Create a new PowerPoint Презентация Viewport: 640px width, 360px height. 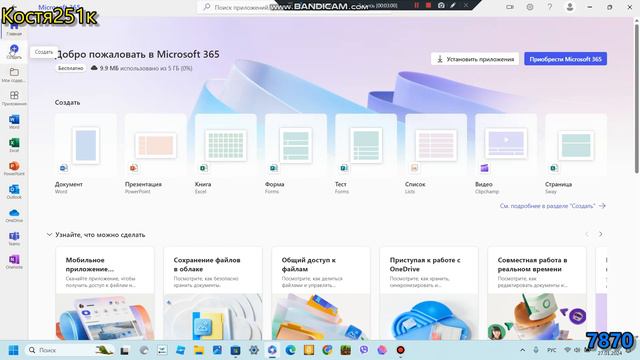click(x=156, y=154)
